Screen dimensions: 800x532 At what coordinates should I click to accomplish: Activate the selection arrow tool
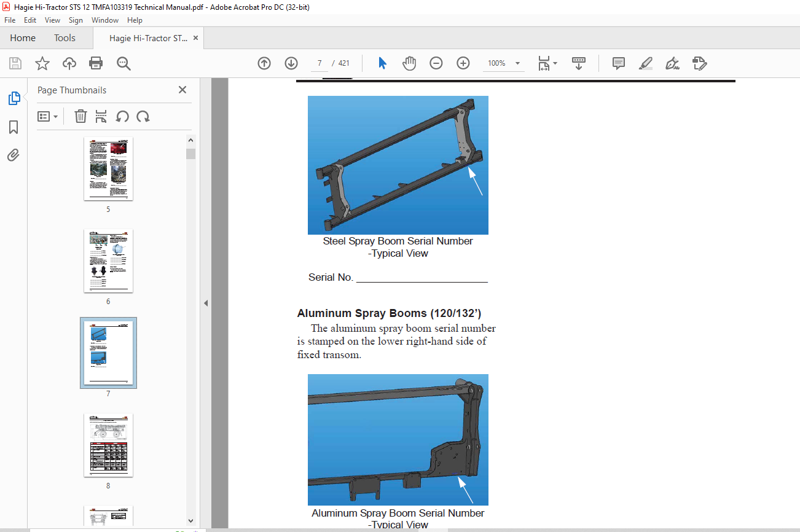pos(382,63)
